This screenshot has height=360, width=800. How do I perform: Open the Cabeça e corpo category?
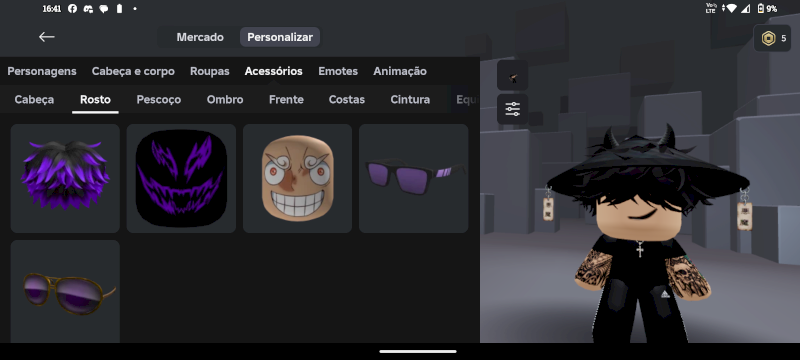pos(133,71)
